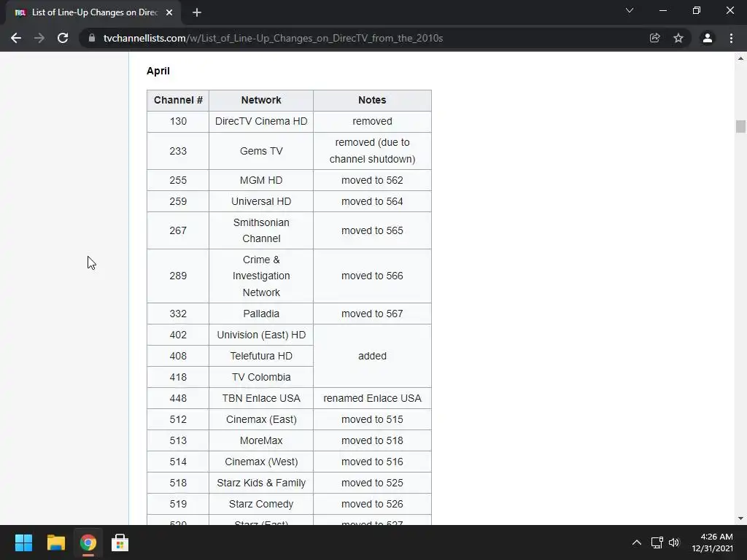This screenshot has width=747, height=560.
Task: Close the List of Line-Up Changes tab
Action: [x=169, y=13]
